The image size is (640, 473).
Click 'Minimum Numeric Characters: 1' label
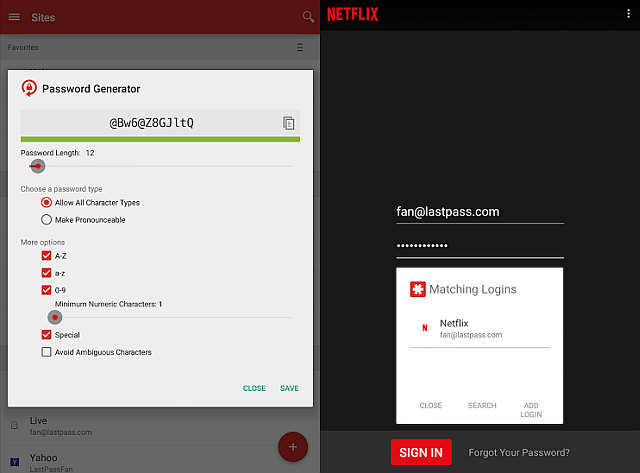109,304
